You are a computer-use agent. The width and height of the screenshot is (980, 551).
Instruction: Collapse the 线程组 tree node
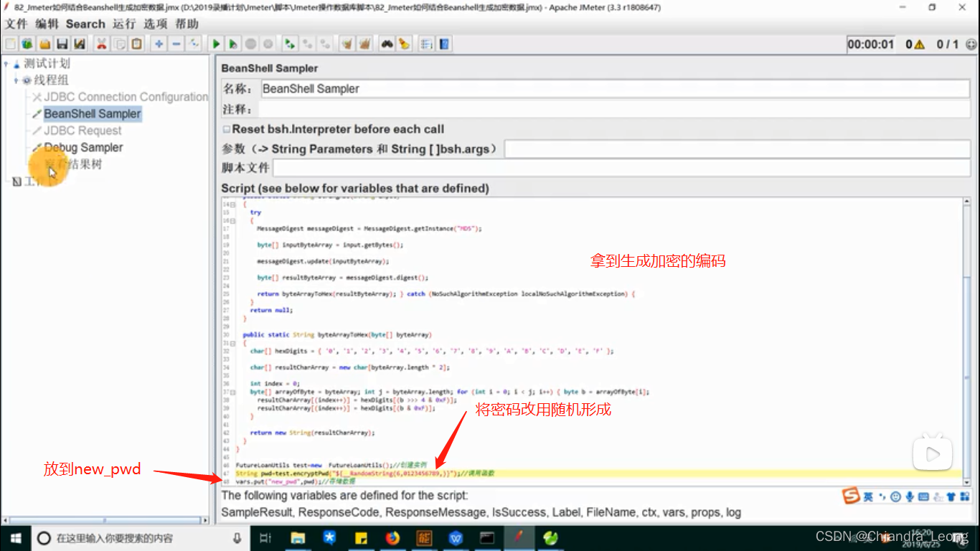[x=16, y=80]
